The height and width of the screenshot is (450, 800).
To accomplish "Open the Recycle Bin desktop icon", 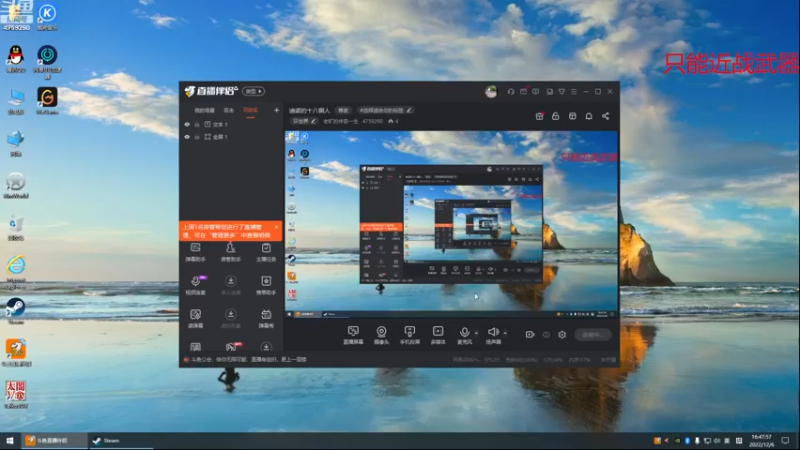I will [16, 227].
